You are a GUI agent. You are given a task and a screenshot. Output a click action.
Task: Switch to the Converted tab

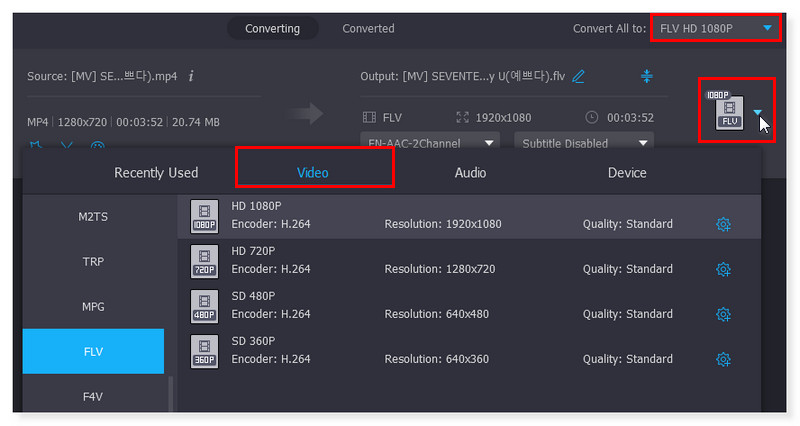368,28
